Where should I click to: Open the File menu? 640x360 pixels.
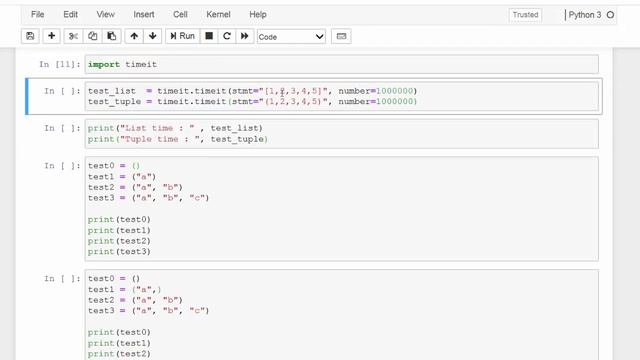38,15
